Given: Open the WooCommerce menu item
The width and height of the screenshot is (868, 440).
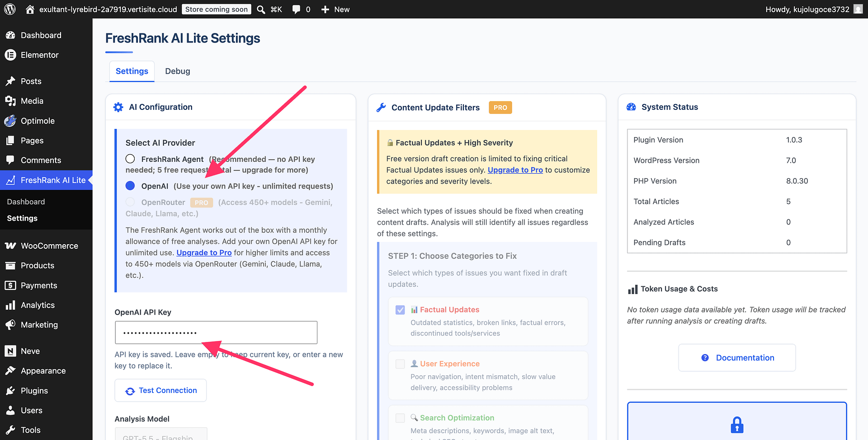Looking at the screenshot, I should pos(46,246).
